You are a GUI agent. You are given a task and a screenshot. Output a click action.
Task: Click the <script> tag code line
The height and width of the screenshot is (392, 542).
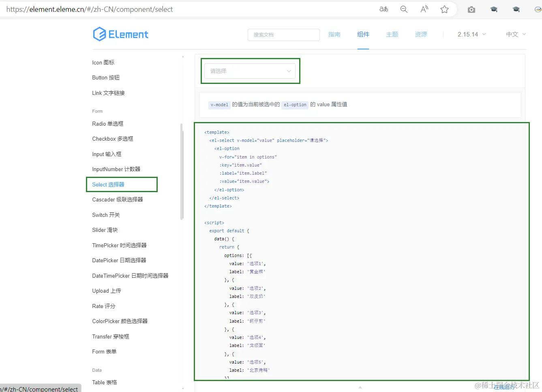214,223
